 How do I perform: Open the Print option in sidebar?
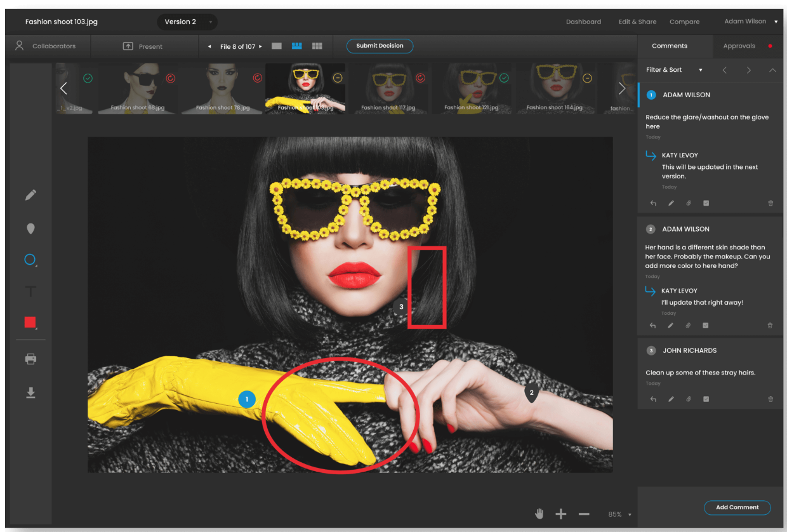click(x=30, y=359)
